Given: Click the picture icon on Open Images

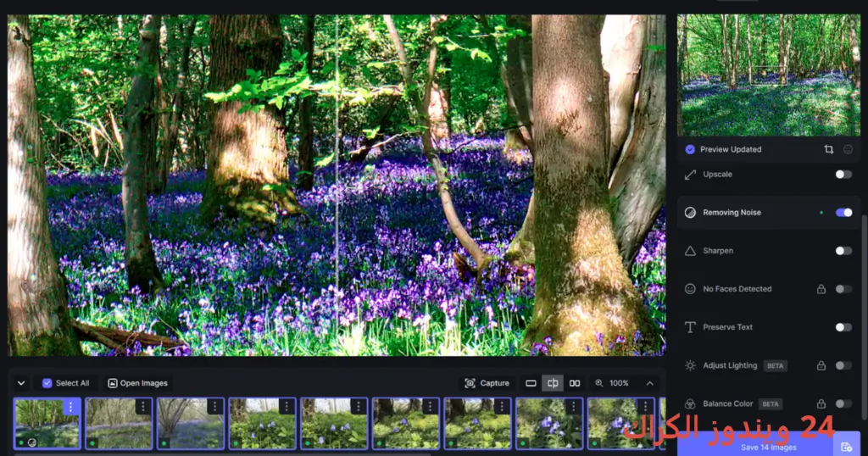Looking at the screenshot, I should pos(113,383).
